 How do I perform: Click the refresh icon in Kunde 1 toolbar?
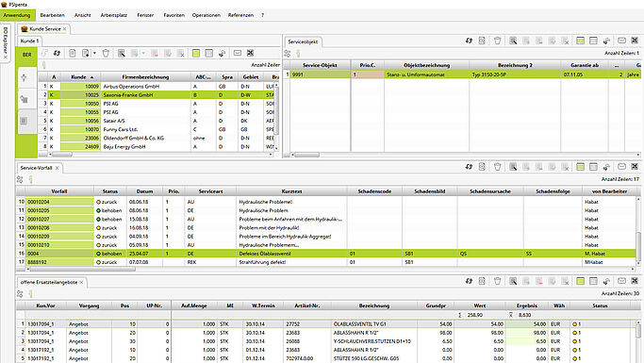point(58,54)
